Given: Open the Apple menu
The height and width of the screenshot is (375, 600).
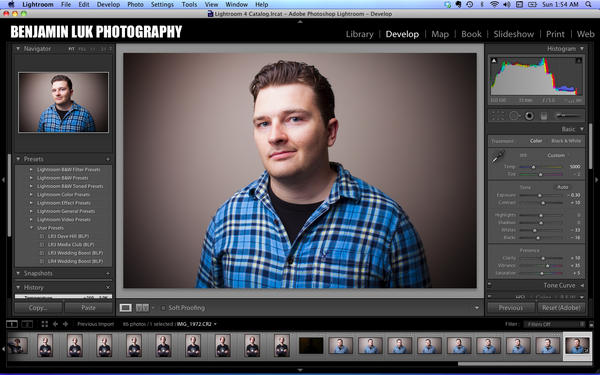Looking at the screenshot, I should [x=11, y=4].
